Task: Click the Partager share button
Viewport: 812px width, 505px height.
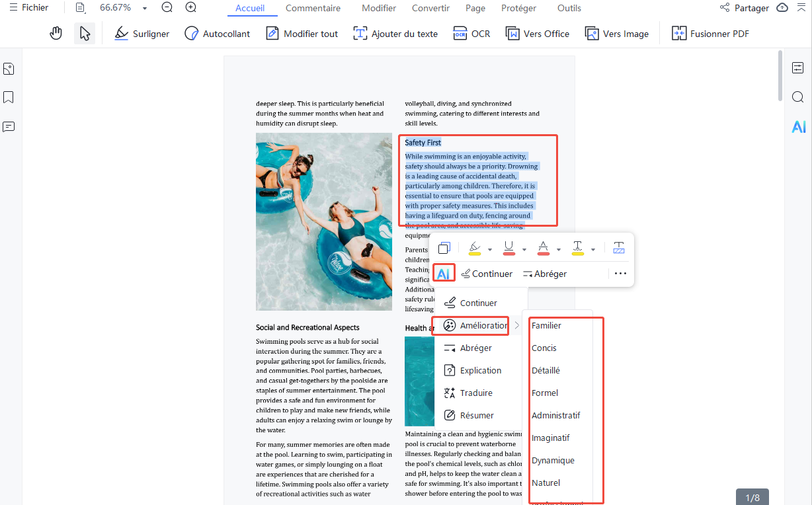Action: point(745,8)
